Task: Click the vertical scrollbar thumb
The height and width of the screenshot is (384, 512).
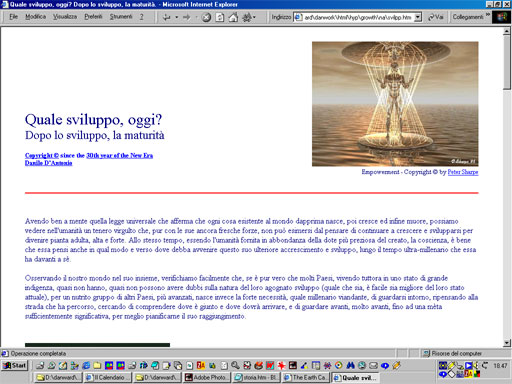Action: pos(507,62)
